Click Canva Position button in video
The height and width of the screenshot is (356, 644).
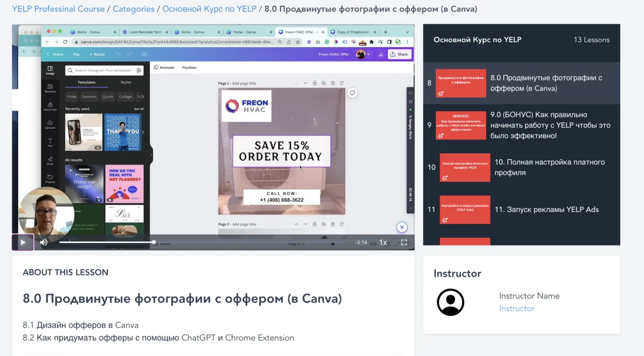189,68
